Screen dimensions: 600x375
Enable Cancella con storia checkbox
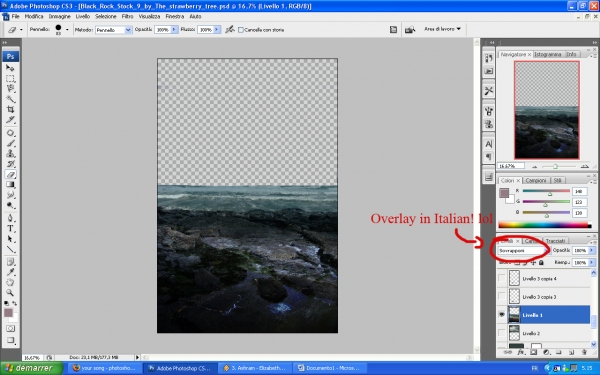(x=241, y=30)
